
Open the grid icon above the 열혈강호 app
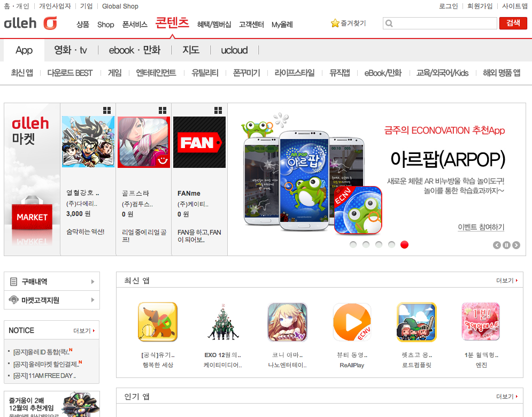click(107, 110)
